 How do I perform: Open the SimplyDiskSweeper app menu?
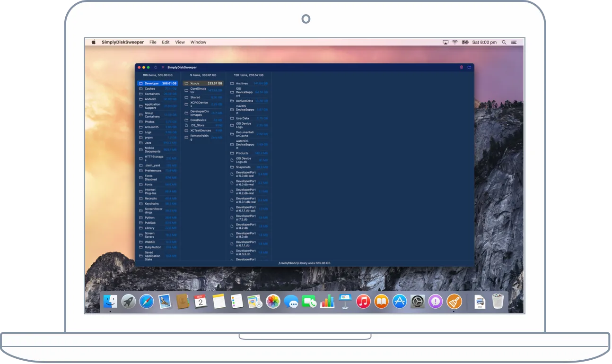[x=122, y=42]
